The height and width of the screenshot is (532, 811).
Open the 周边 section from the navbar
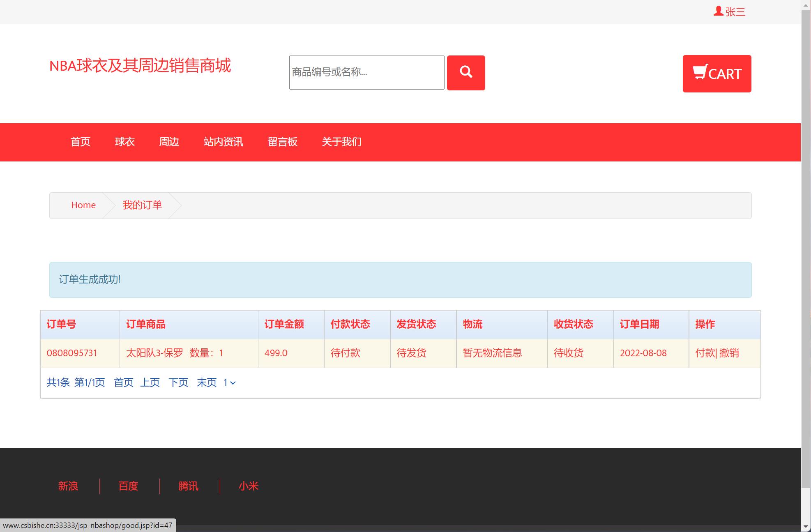pos(169,142)
